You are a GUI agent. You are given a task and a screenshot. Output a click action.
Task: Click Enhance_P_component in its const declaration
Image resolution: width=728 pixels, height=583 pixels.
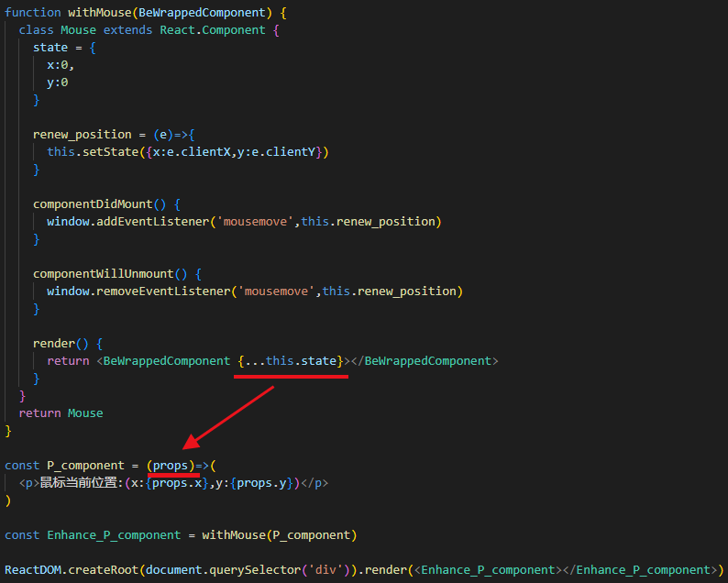coord(114,535)
